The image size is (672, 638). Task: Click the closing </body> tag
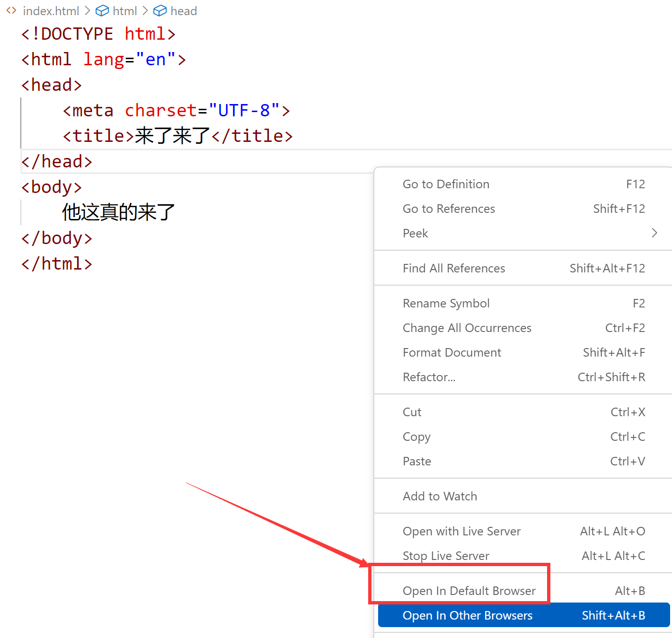pyautogui.click(x=57, y=238)
